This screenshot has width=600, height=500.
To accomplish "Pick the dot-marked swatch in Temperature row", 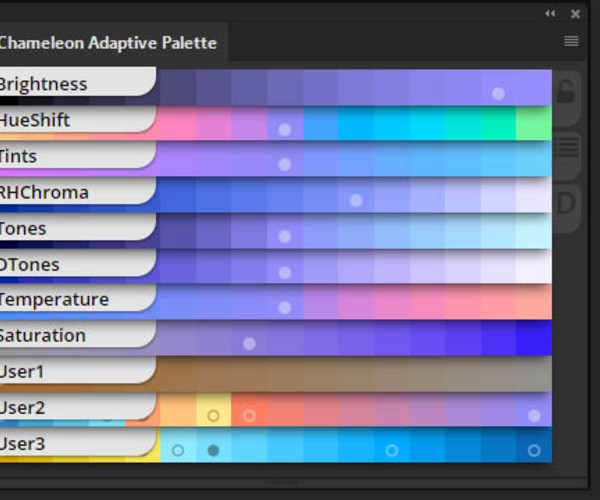I will tap(285, 302).
